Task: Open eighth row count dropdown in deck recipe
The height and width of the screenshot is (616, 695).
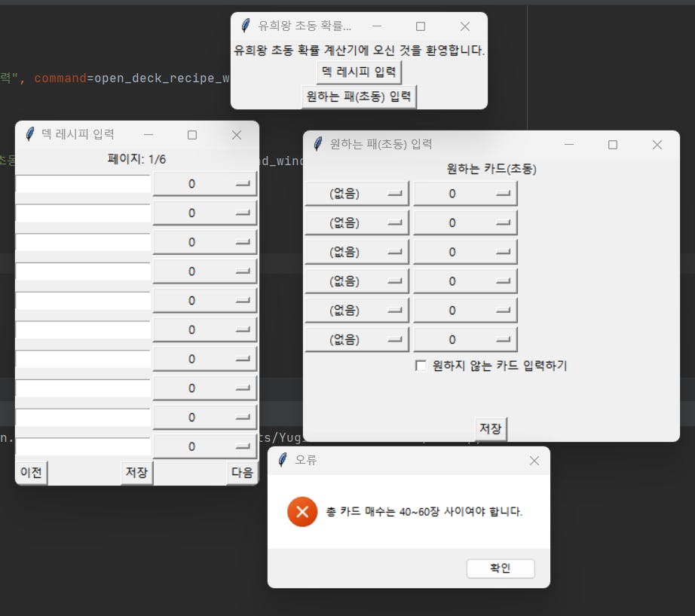Action: coord(205,388)
